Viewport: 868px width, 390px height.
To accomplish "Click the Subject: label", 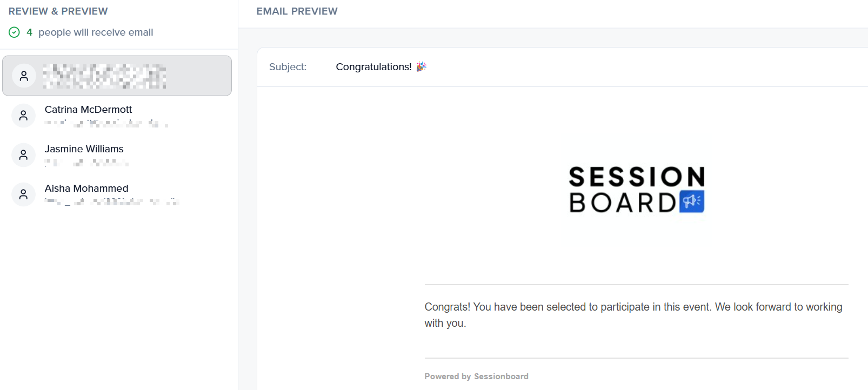I will pyautogui.click(x=288, y=67).
